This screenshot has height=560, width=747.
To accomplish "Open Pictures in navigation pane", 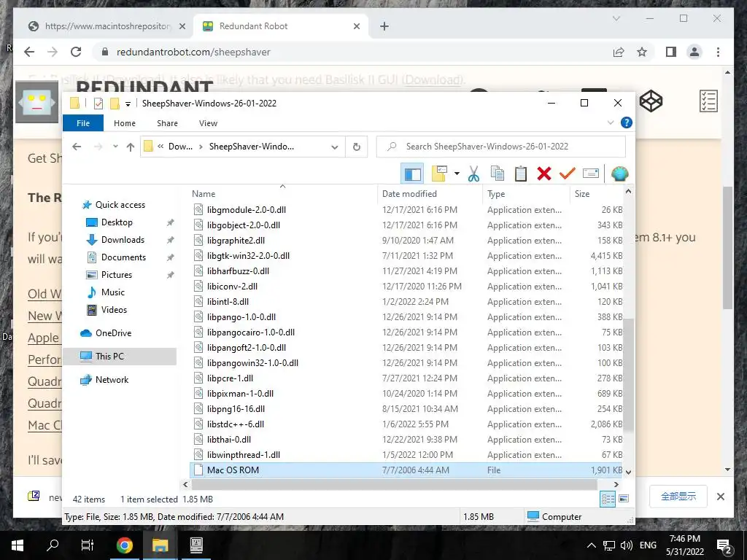I will tap(116, 275).
